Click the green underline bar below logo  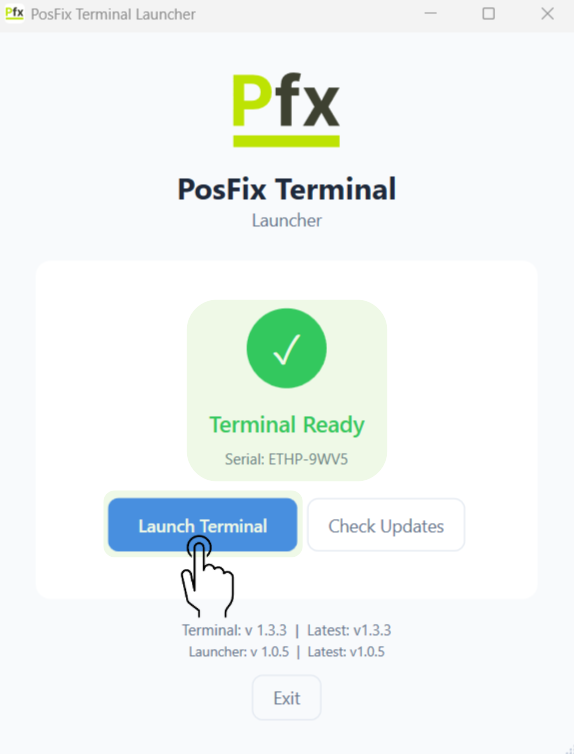point(287,141)
